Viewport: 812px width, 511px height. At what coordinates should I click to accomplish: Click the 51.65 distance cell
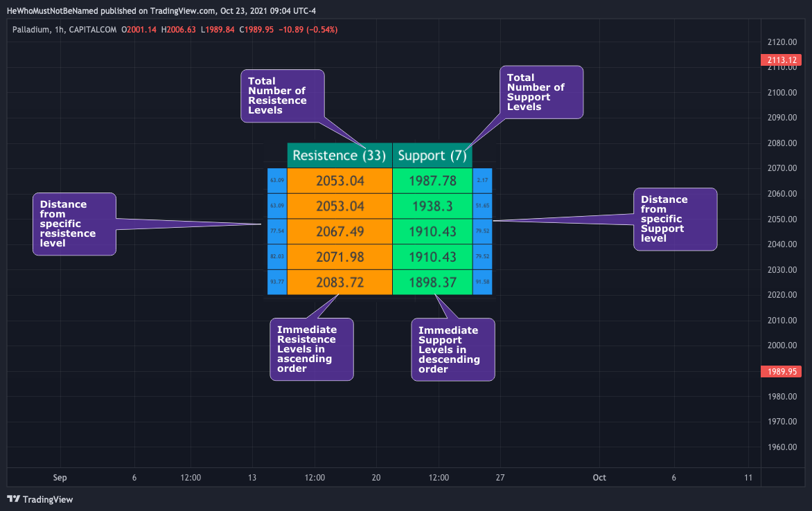tap(483, 206)
